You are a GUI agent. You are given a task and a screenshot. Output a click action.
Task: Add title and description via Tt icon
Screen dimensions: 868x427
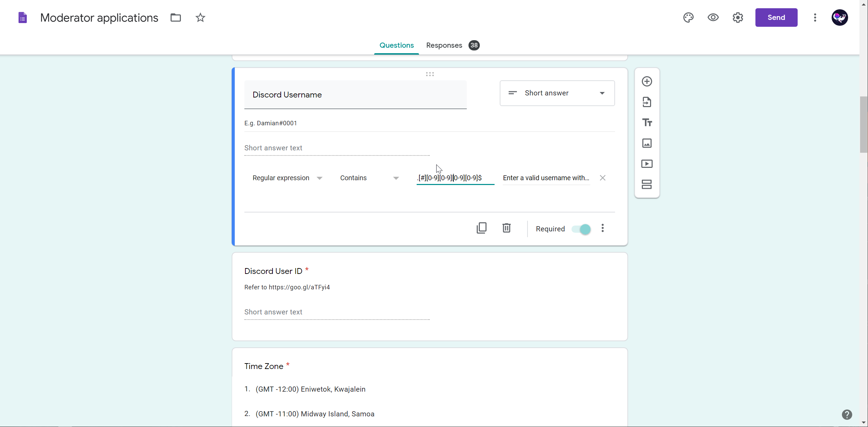click(647, 123)
